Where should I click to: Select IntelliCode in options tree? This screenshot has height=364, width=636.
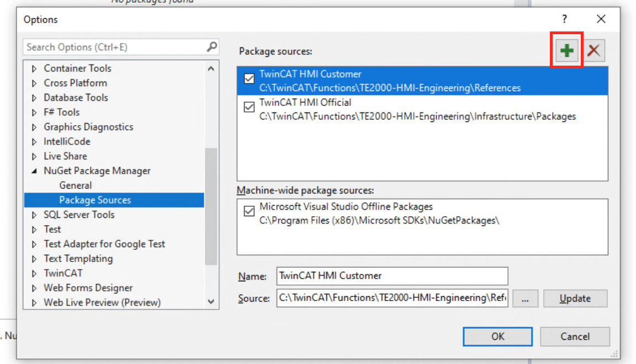click(67, 142)
